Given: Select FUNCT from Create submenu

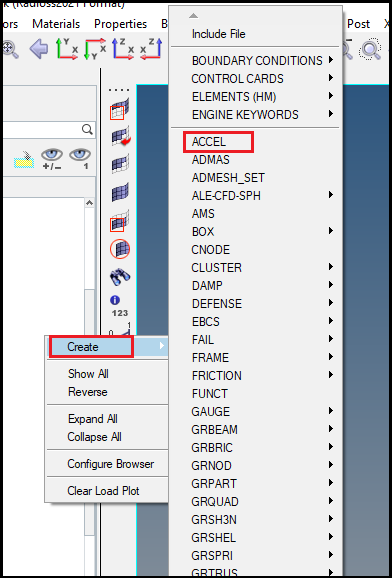Looking at the screenshot, I should tap(210, 393).
